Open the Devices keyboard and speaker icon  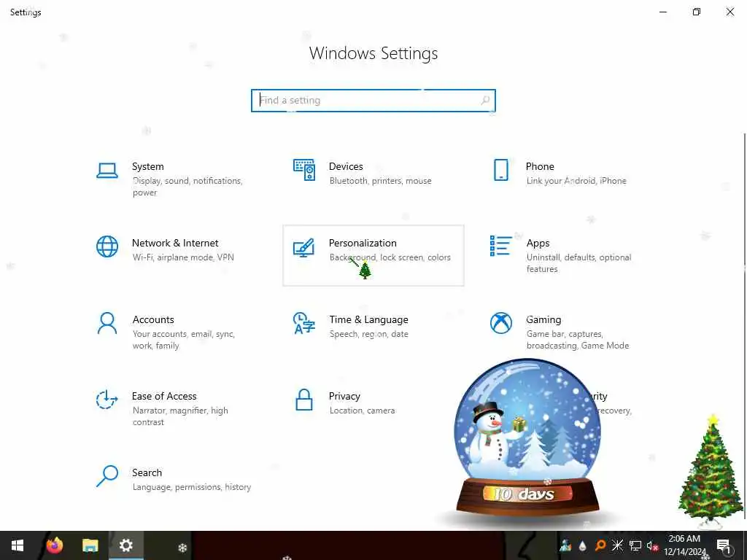304,170
